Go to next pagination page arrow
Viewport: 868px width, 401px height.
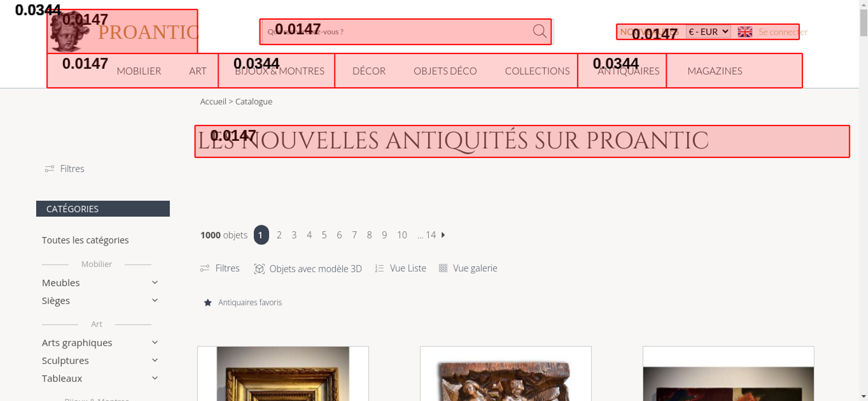point(443,235)
